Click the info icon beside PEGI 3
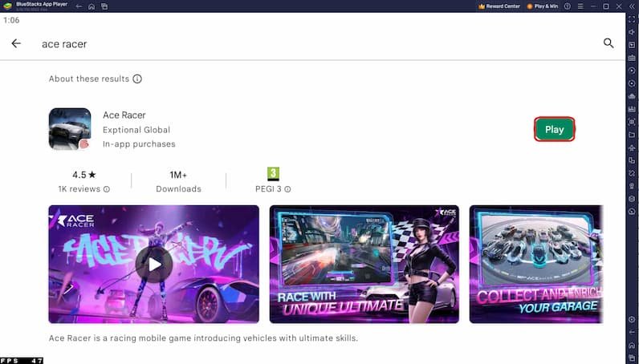The height and width of the screenshot is (364, 639). (x=287, y=189)
